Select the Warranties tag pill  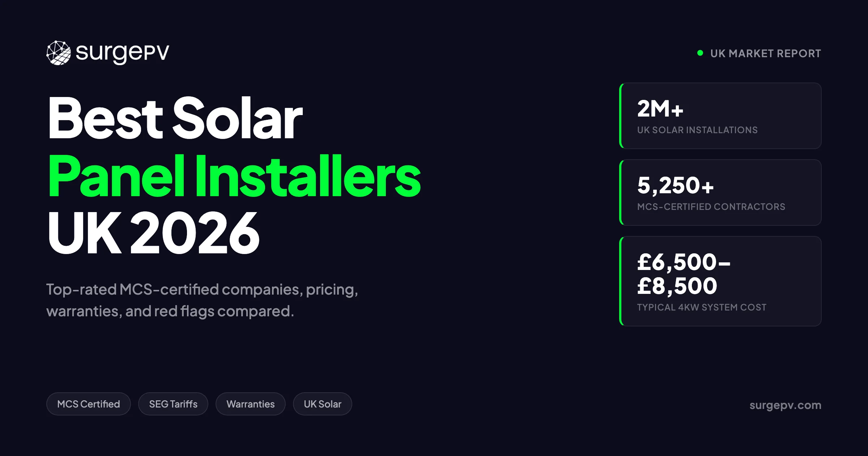pyautogui.click(x=251, y=404)
